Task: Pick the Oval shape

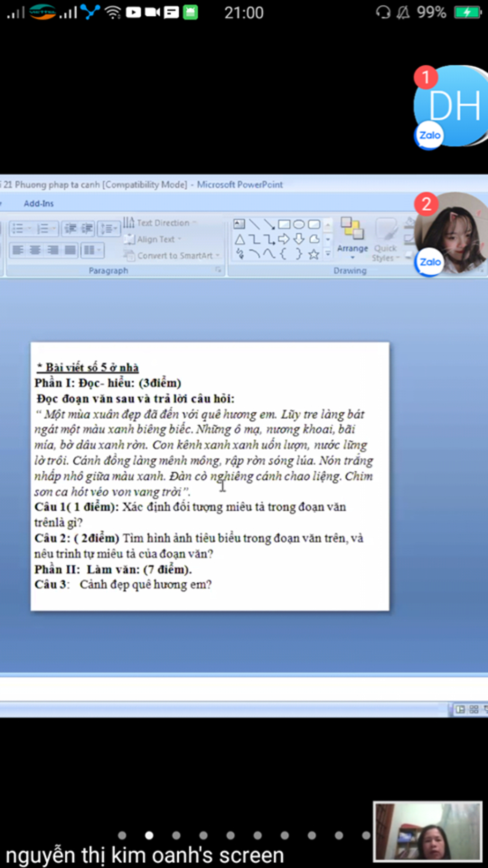Action: (x=299, y=224)
